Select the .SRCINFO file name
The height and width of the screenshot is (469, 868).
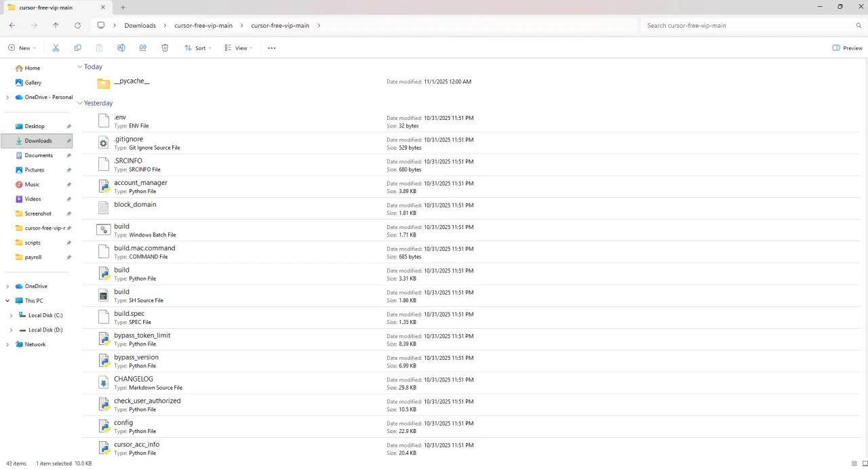point(128,161)
